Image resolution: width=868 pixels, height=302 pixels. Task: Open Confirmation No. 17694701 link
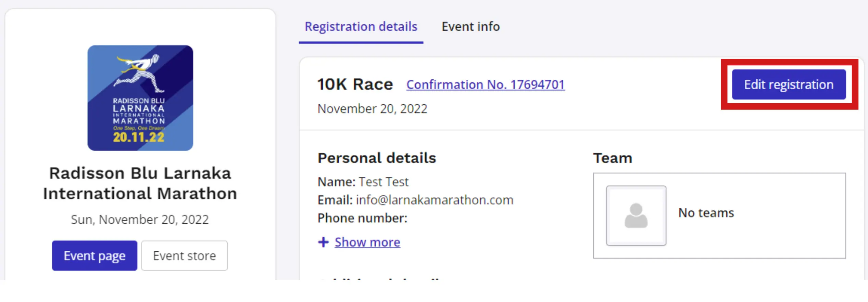tap(486, 84)
